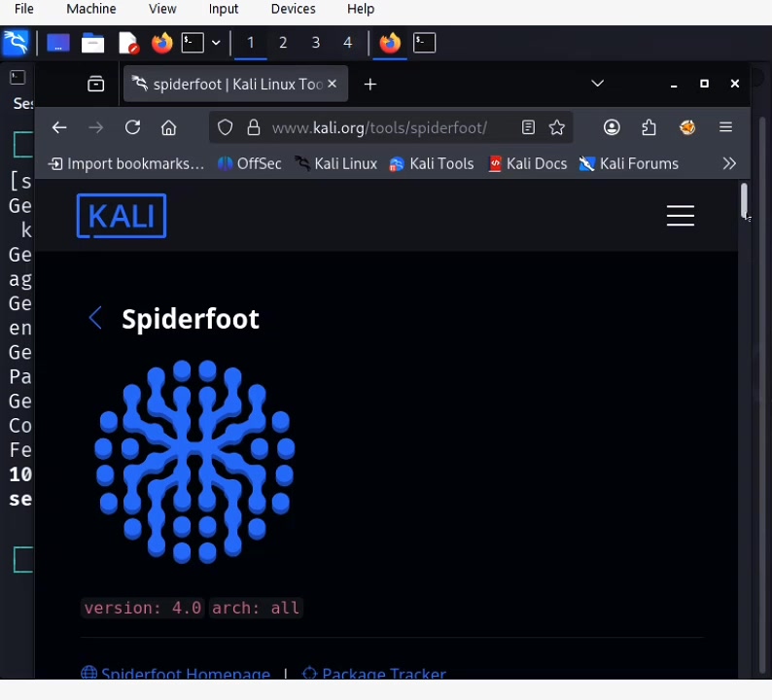View site security padlock information
The width and height of the screenshot is (772, 700).
254,128
